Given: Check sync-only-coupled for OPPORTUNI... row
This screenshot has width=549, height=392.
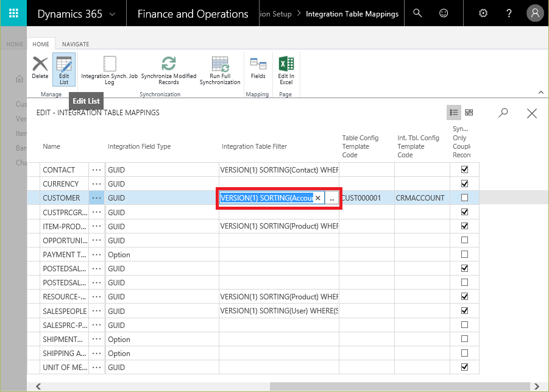Looking at the screenshot, I should (x=465, y=240).
